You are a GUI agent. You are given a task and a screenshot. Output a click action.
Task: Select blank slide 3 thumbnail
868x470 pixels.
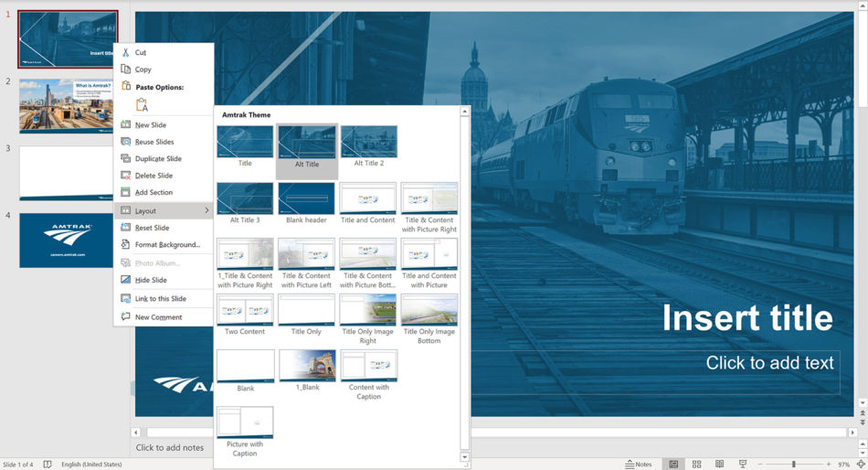pyautogui.click(x=66, y=173)
